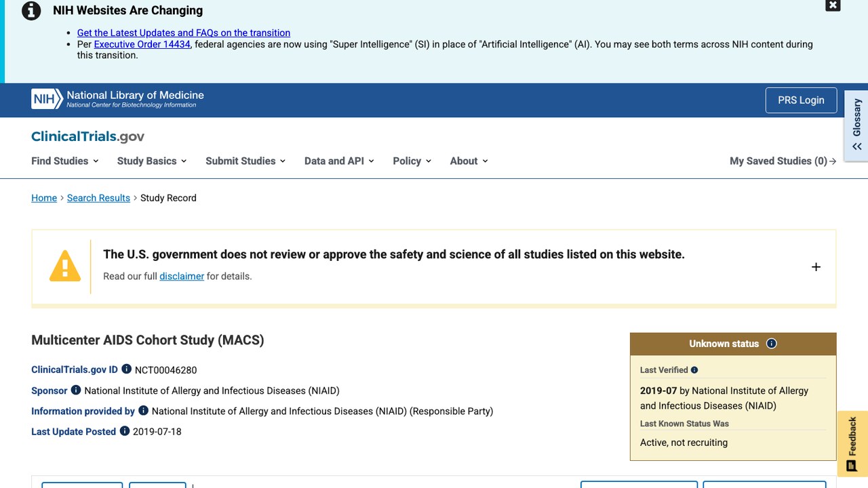The height and width of the screenshot is (488, 868).
Task: Click the yellow warning triangle icon
Action: pyautogui.click(x=65, y=266)
